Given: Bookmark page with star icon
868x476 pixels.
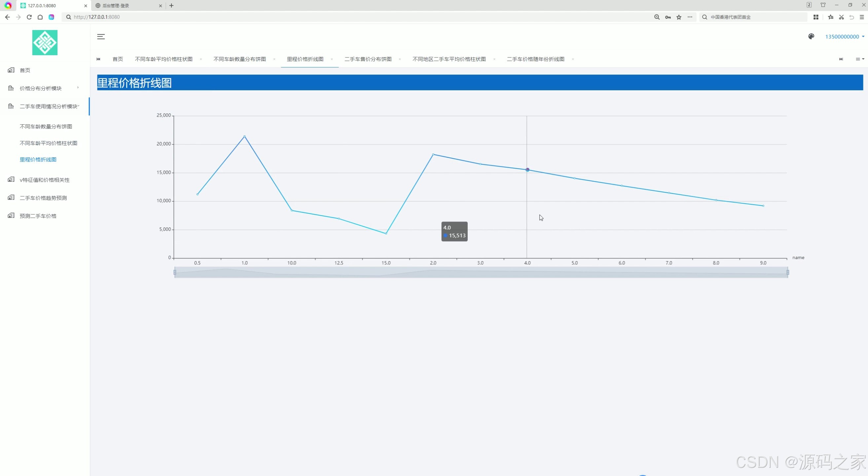Looking at the screenshot, I should pos(679,17).
